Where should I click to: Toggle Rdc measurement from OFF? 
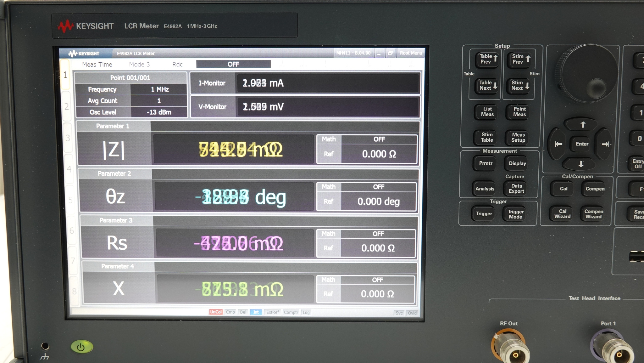[x=233, y=64]
